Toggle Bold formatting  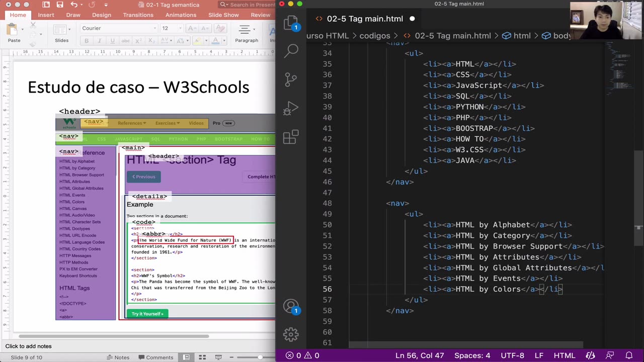pyautogui.click(x=87, y=41)
